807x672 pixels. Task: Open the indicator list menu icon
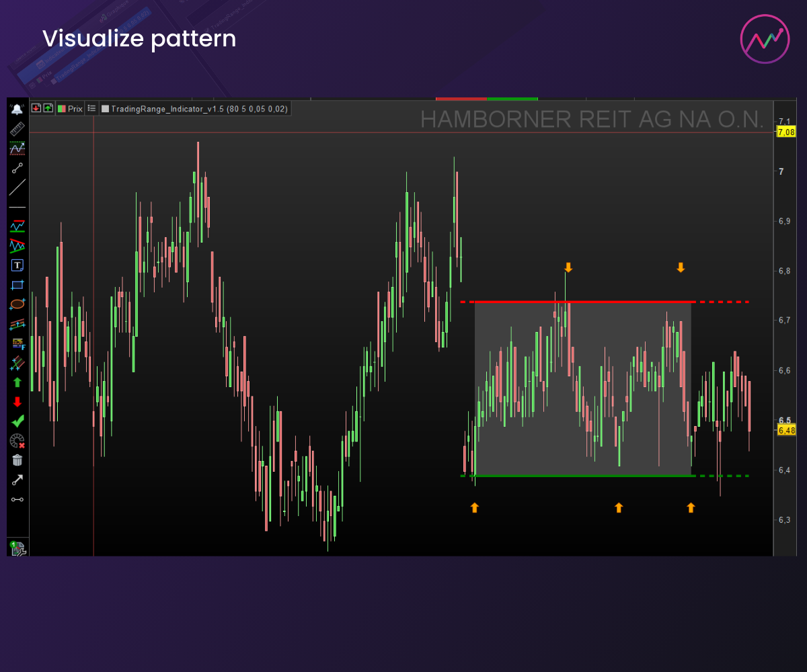point(91,108)
